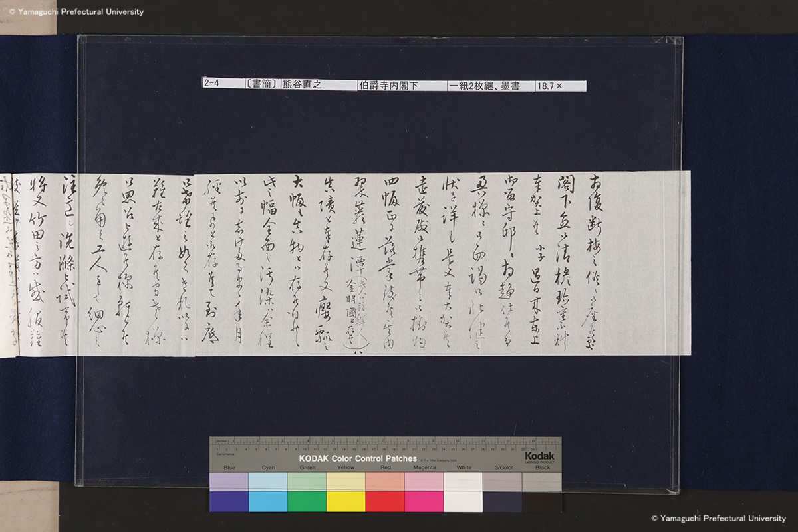Select the solid red color patch

tap(384, 501)
